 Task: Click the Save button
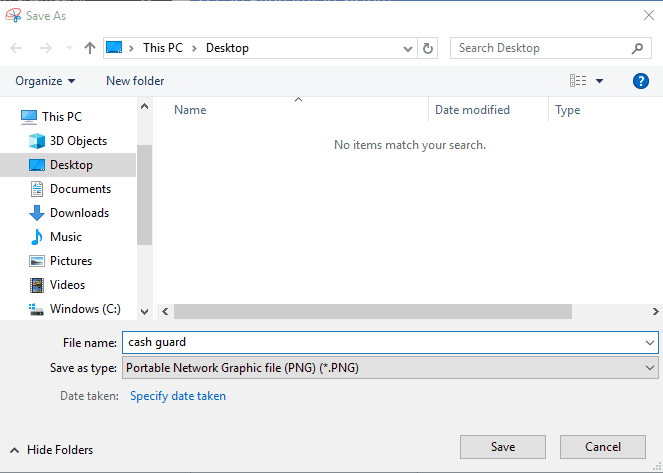point(503,447)
